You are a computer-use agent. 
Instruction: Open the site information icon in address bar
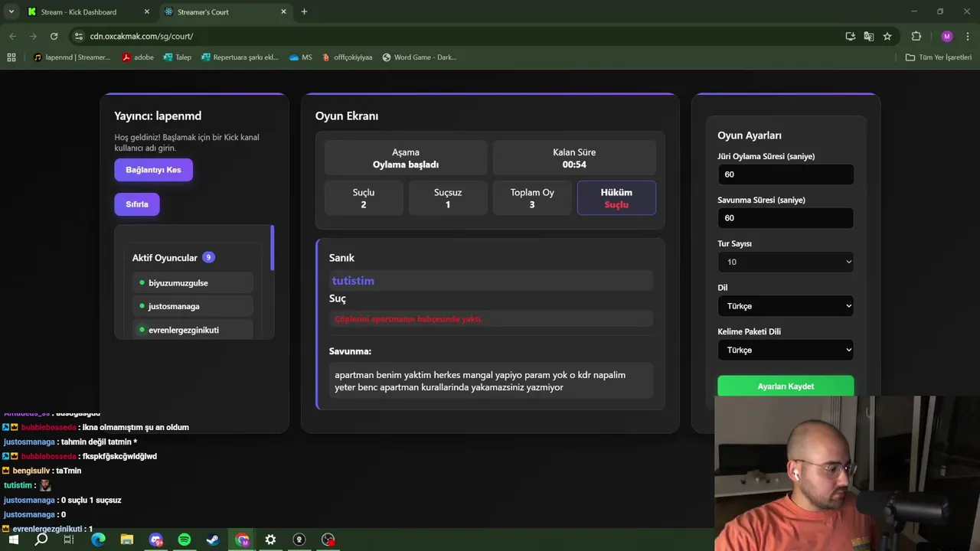pos(78,36)
